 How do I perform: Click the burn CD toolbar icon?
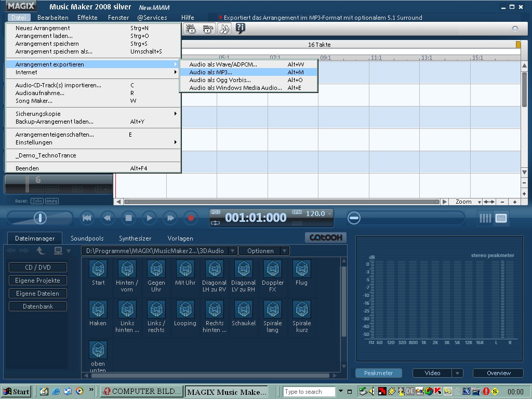point(191,29)
